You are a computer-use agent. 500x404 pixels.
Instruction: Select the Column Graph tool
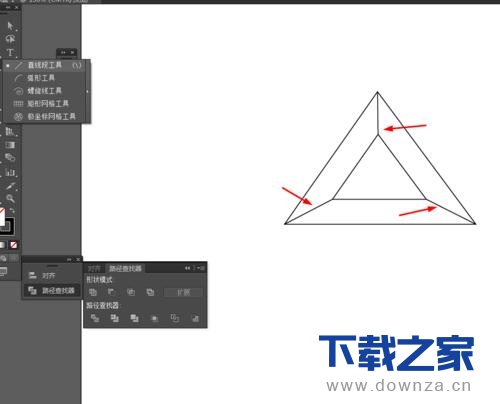10,173
